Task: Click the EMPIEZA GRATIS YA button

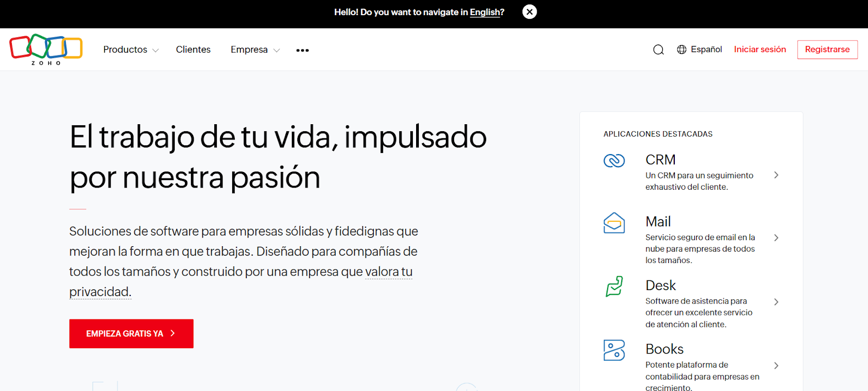Action: 131,334
